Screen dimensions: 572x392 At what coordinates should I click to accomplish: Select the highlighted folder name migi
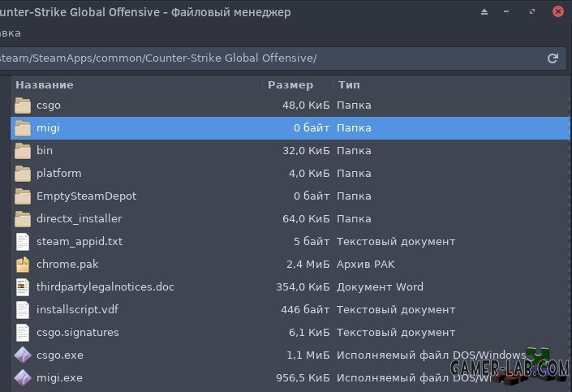click(48, 128)
